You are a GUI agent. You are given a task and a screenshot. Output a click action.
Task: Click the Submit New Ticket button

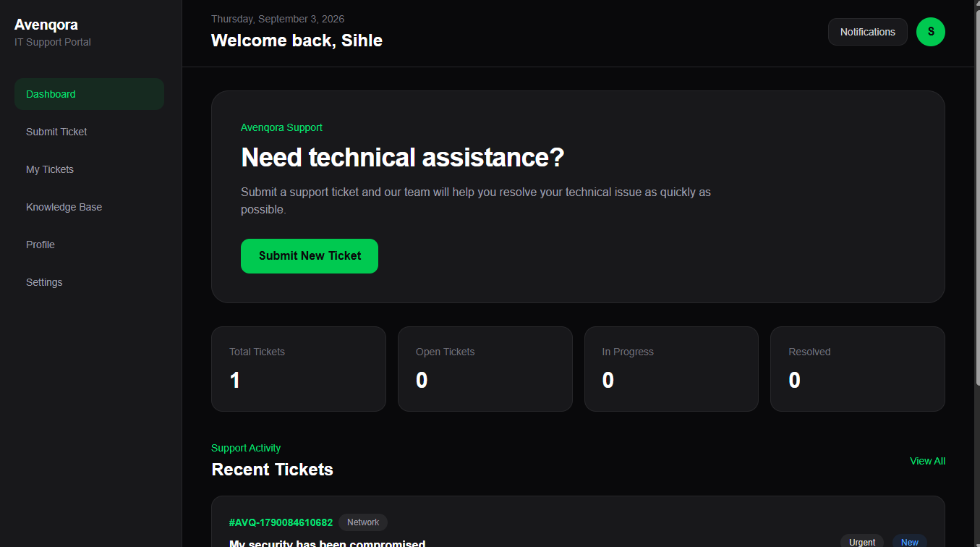[310, 256]
